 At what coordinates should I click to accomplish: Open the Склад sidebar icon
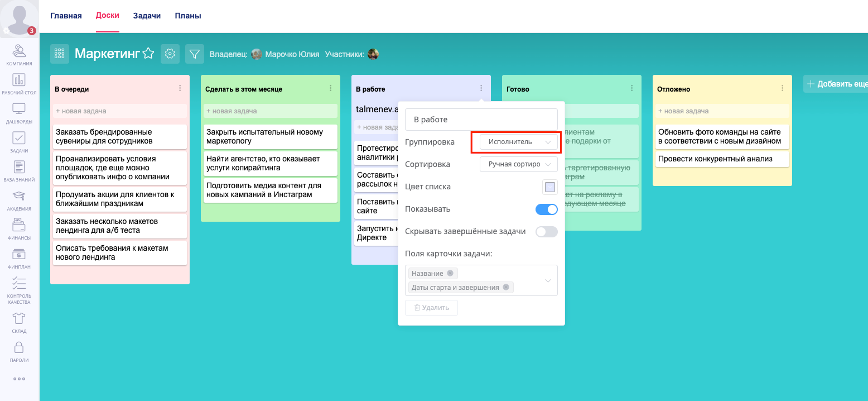(19, 322)
